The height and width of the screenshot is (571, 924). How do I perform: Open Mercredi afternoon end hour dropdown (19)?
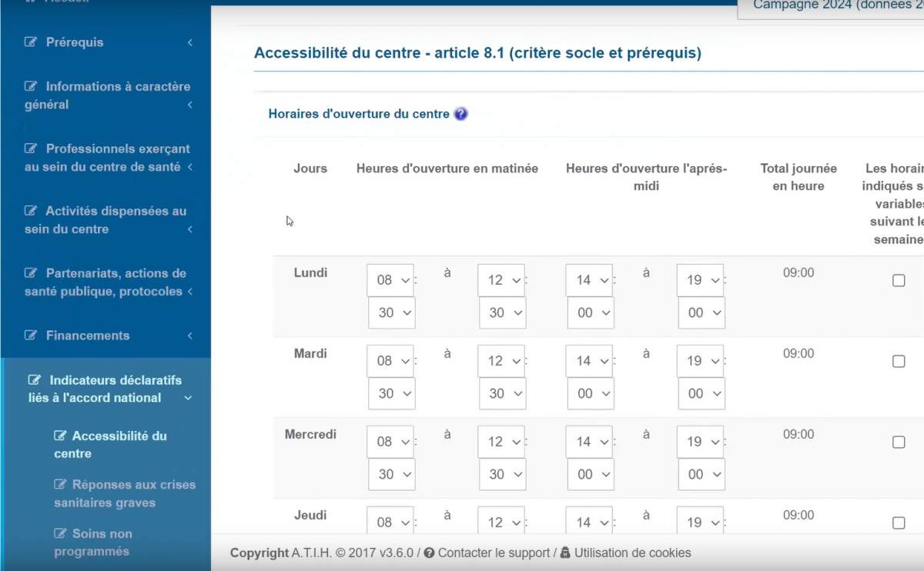(700, 442)
